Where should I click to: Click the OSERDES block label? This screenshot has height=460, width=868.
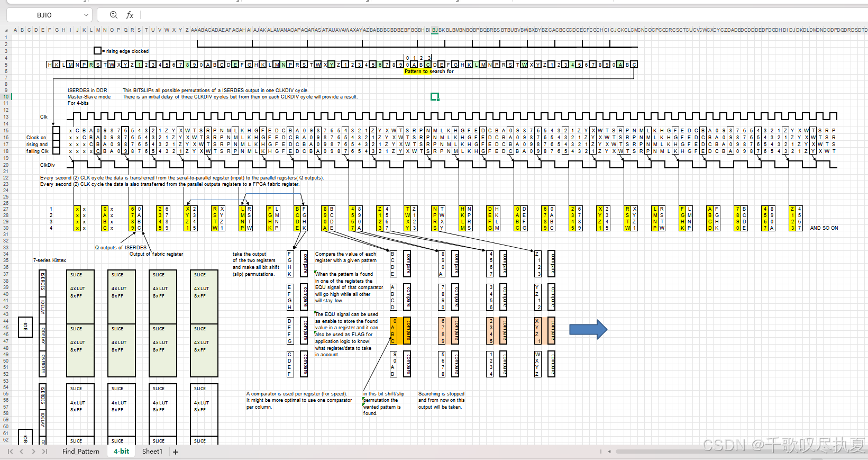tap(43, 364)
